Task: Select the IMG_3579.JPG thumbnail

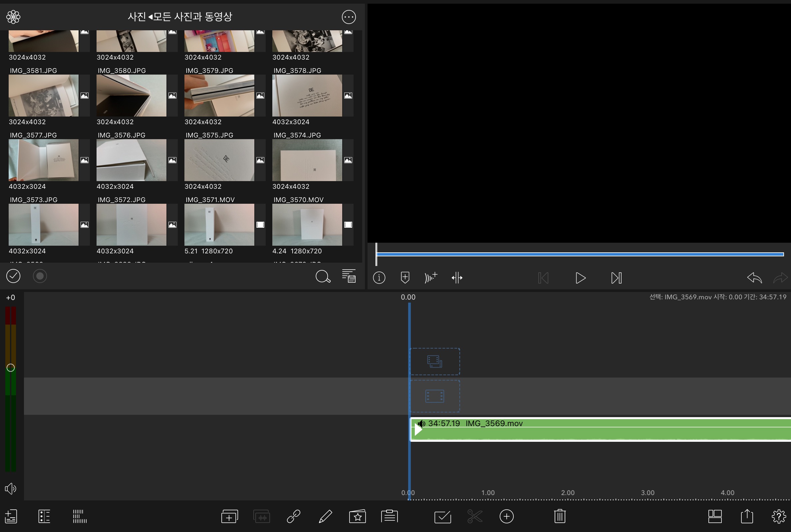Action: [x=219, y=96]
